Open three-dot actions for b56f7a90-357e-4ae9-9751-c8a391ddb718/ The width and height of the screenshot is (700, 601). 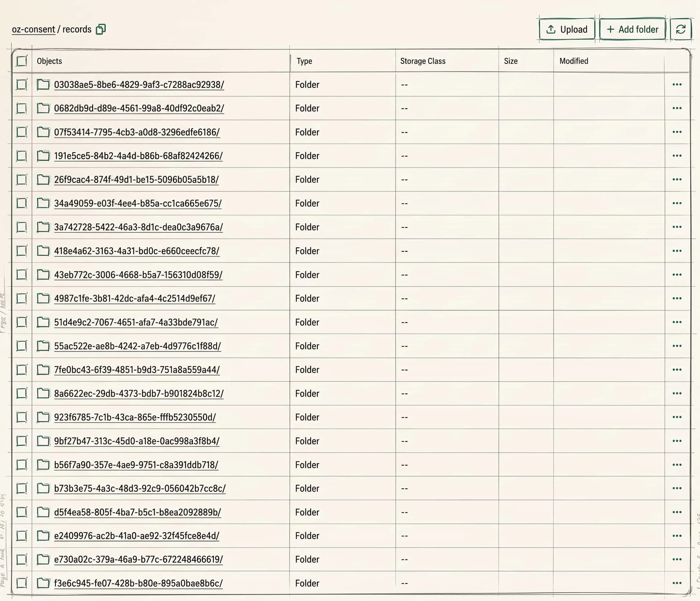tap(677, 465)
